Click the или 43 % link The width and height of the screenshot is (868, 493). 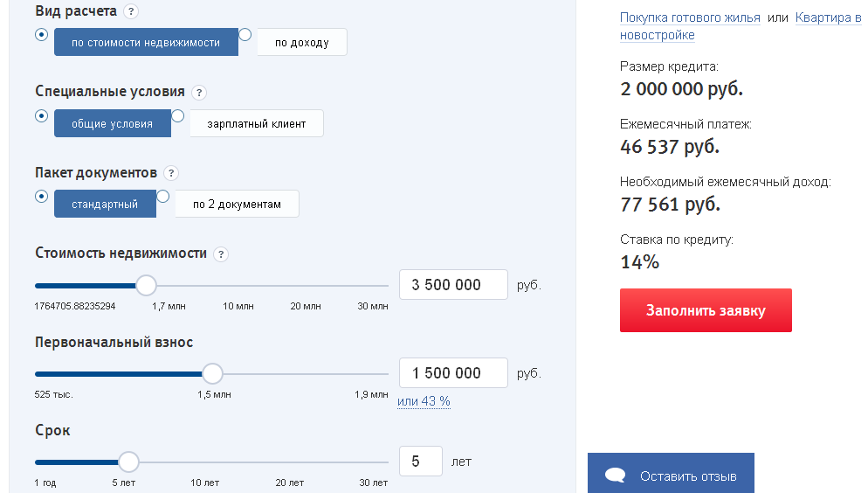pyautogui.click(x=424, y=401)
